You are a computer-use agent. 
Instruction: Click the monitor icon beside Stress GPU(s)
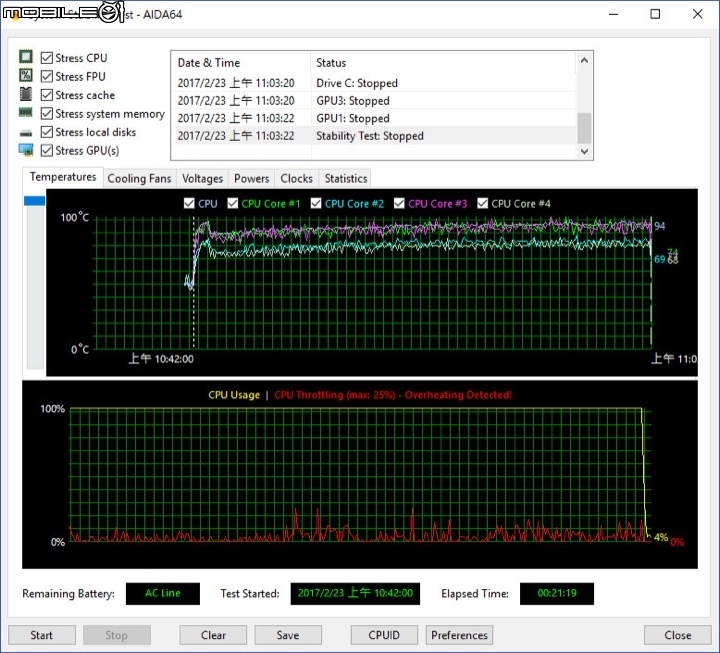tap(26, 150)
